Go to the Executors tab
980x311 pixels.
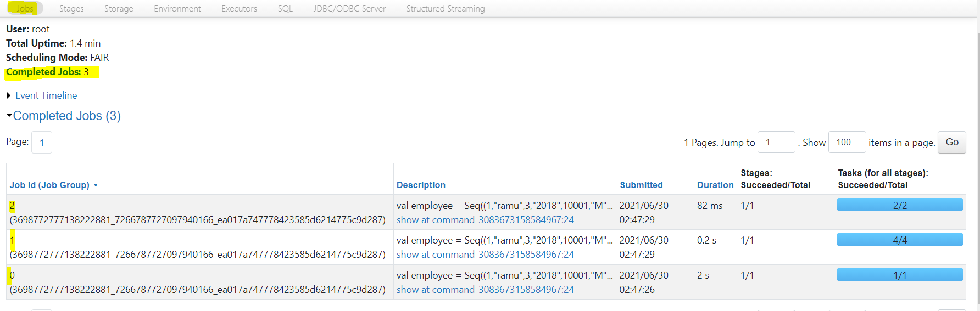[x=239, y=9]
